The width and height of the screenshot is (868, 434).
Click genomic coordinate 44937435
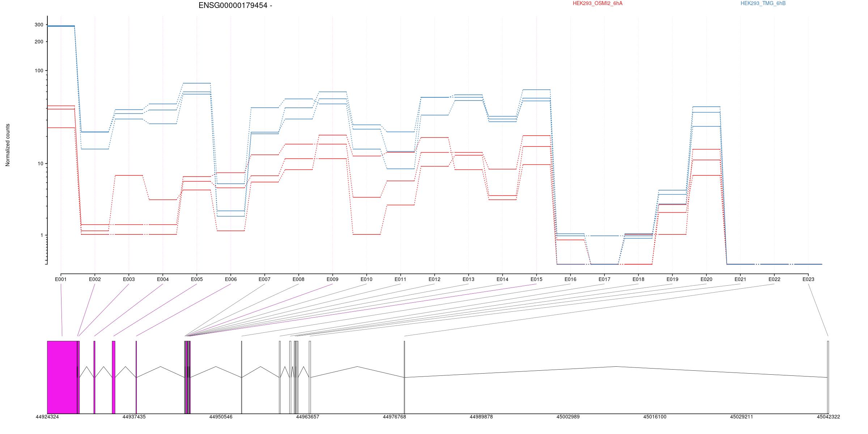(x=134, y=417)
